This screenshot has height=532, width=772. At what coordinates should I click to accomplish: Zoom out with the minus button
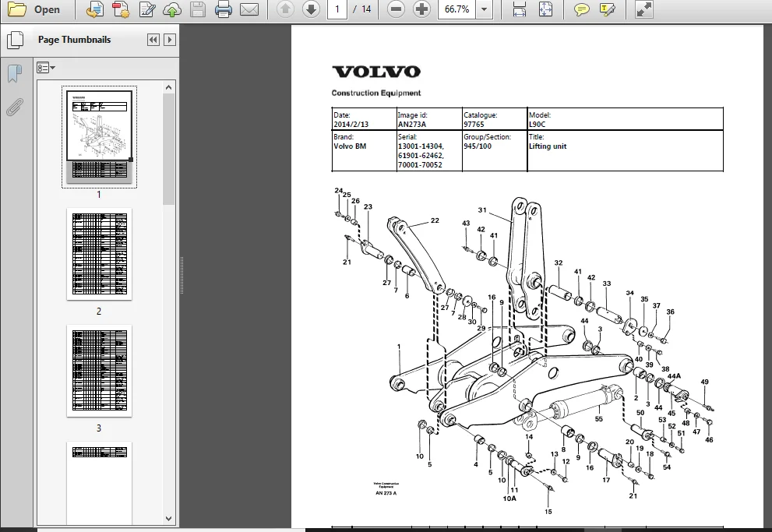[396, 9]
